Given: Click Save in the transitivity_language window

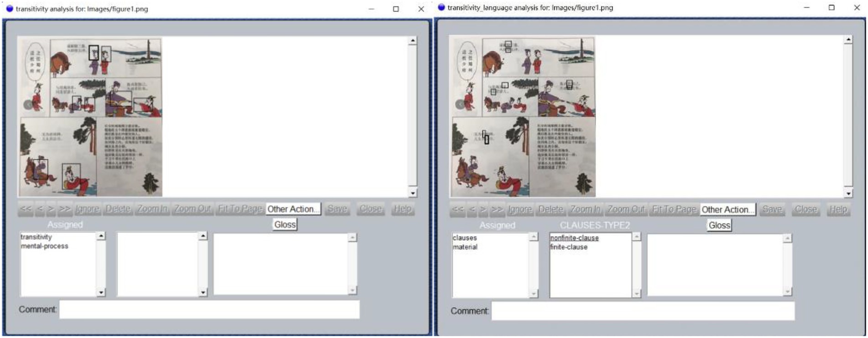Looking at the screenshot, I should coord(772,210).
